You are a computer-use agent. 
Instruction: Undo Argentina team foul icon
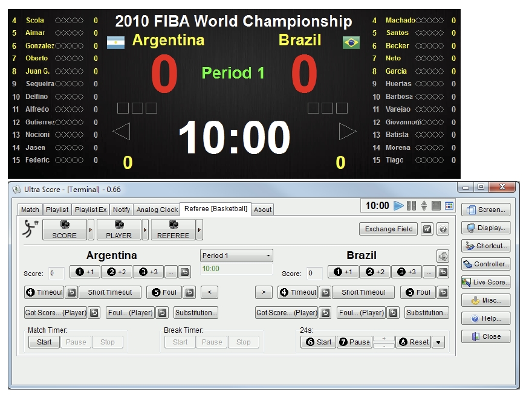[189, 292]
